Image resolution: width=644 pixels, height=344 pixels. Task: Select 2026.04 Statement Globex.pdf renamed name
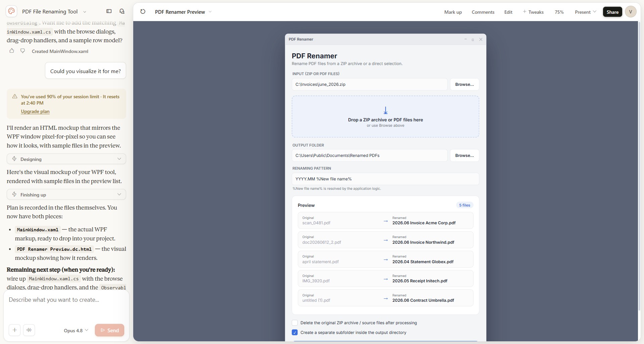(x=423, y=262)
